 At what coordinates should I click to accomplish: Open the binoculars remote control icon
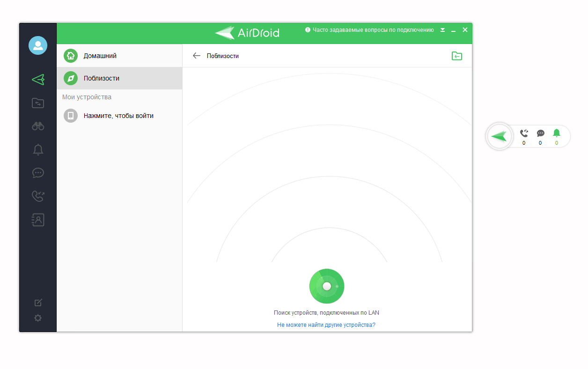click(x=38, y=126)
